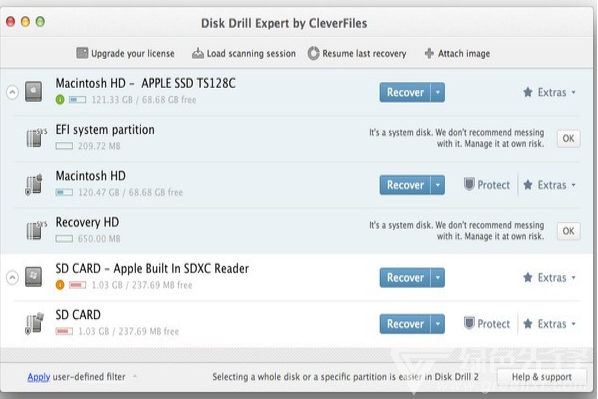Screen dimensions: 598x399
Task: Click the Disk Drill Expert window title
Action: (x=284, y=23)
